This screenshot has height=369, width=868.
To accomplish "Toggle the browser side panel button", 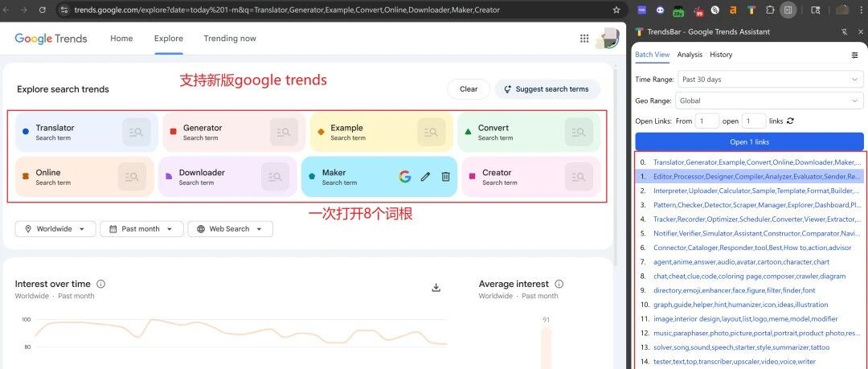I will (x=788, y=10).
